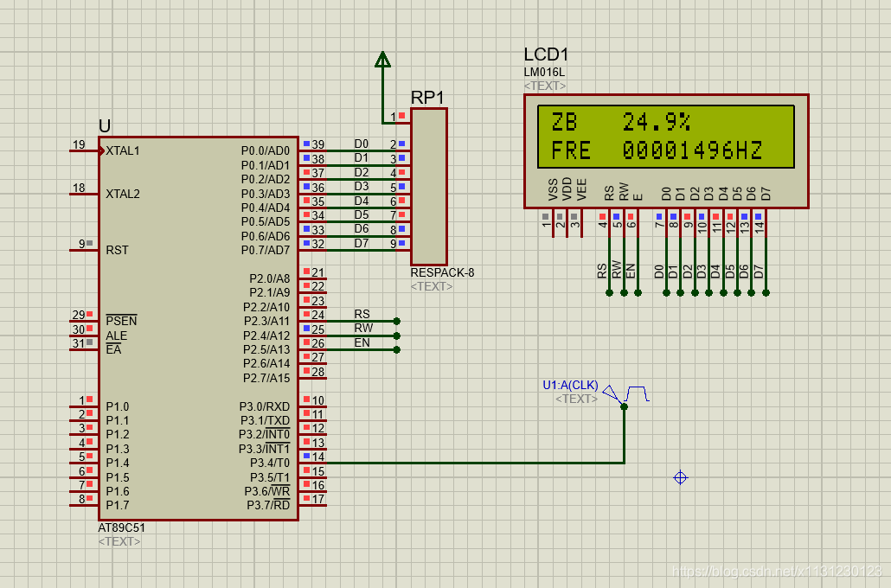Click the junction dot below the clock generator
This screenshot has width=891, height=588.
point(624,406)
